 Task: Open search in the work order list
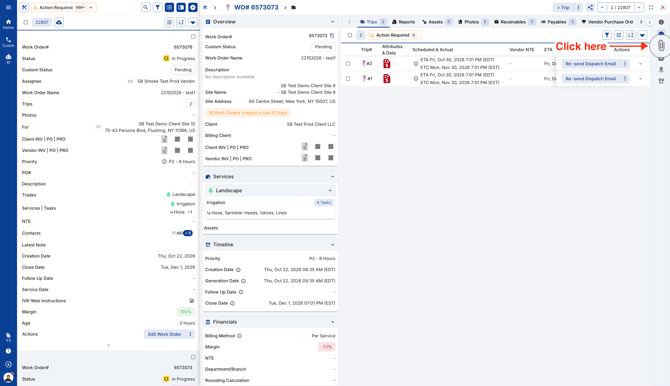(146, 7)
